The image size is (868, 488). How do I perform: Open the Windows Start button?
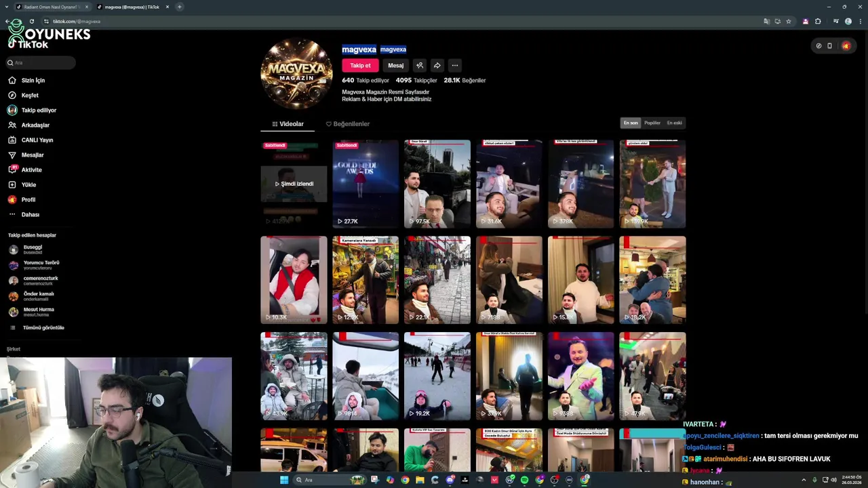[284, 480]
